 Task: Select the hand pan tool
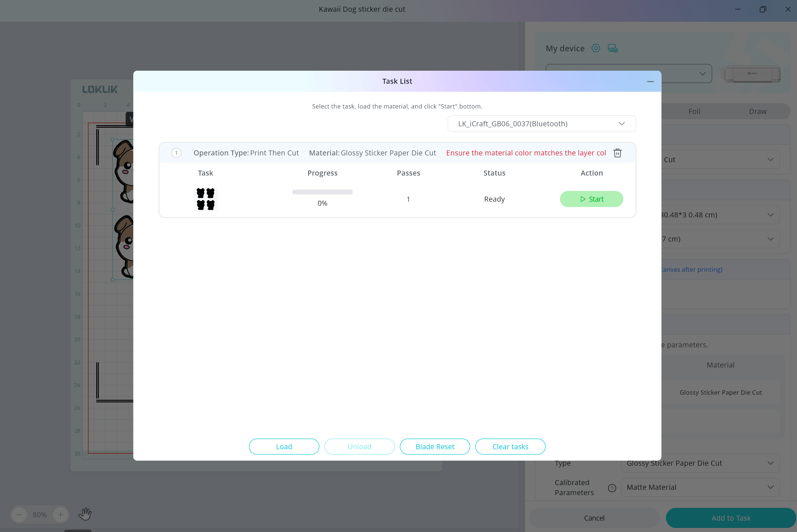coord(85,514)
